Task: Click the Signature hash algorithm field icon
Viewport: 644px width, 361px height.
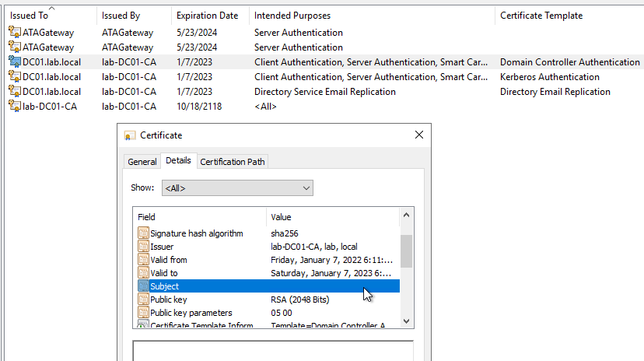Action: [143, 233]
